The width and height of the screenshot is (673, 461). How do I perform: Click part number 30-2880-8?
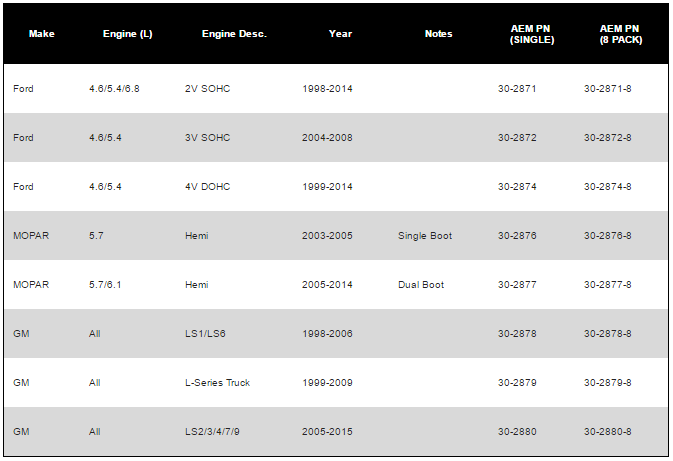click(607, 432)
